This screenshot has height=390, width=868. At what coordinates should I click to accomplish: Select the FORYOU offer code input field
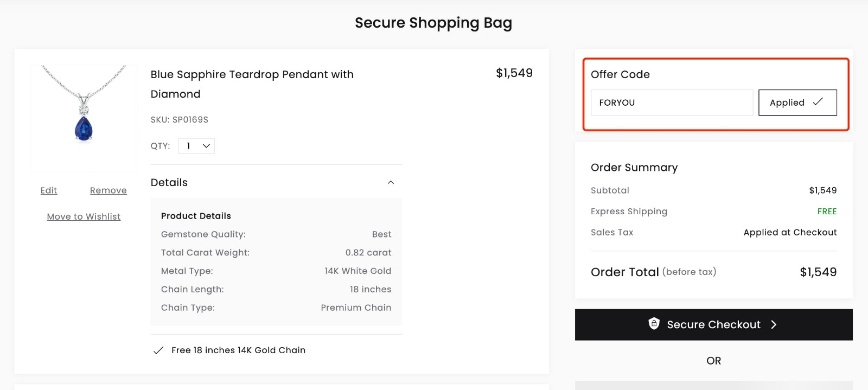(x=672, y=102)
